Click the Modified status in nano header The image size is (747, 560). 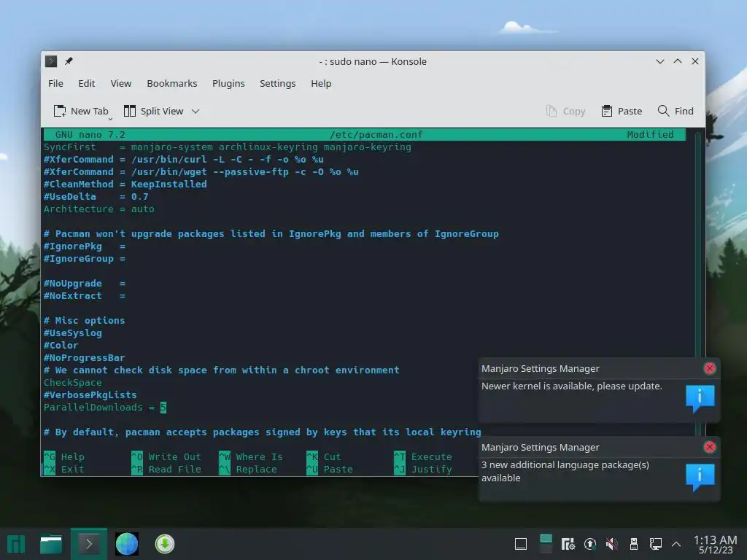pyautogui.click(x=650, y=135)
